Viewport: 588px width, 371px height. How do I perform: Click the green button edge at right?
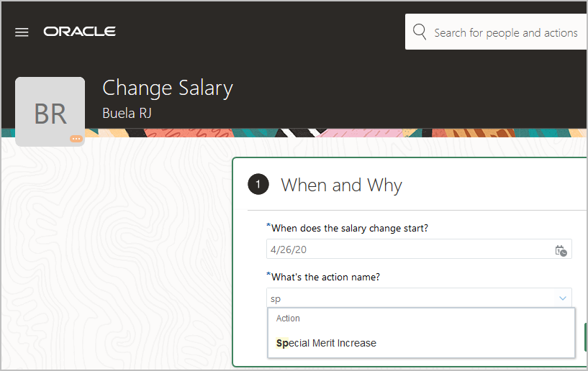point(585,336)
